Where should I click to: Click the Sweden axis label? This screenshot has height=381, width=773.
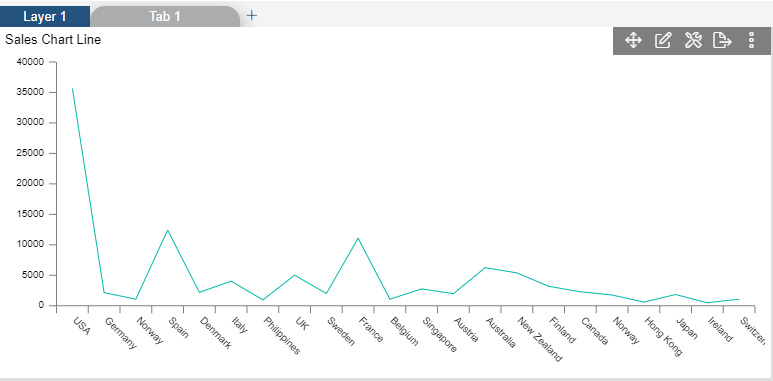coord(341,332)
